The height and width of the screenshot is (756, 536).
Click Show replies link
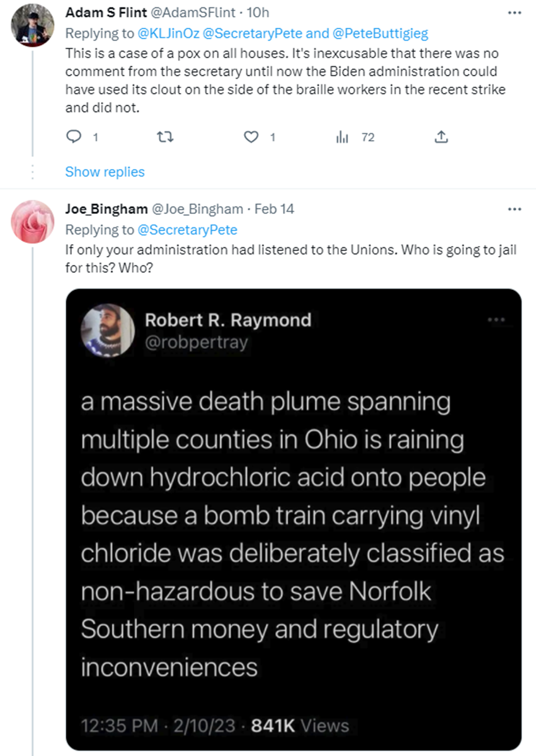click(105, 172)
